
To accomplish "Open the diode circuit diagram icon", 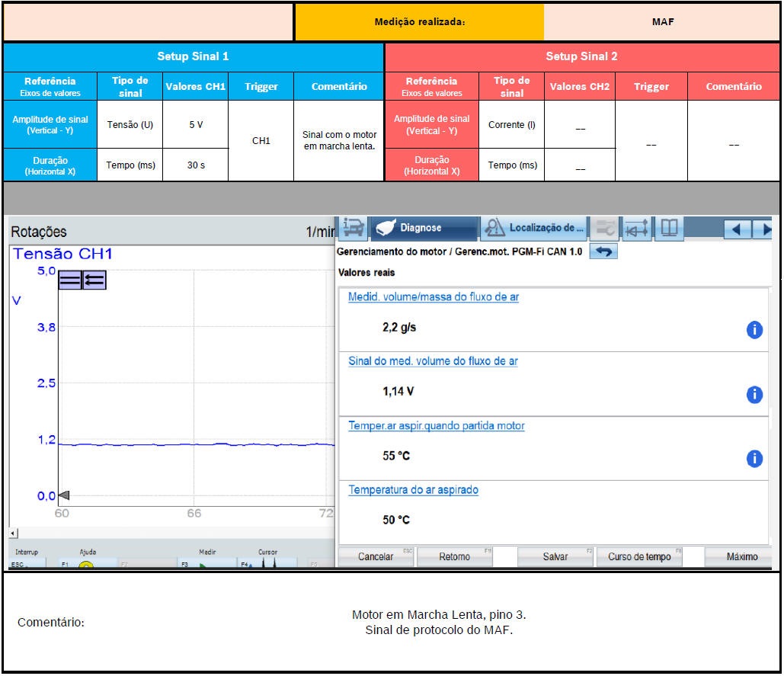I will (x=637, y=228).
